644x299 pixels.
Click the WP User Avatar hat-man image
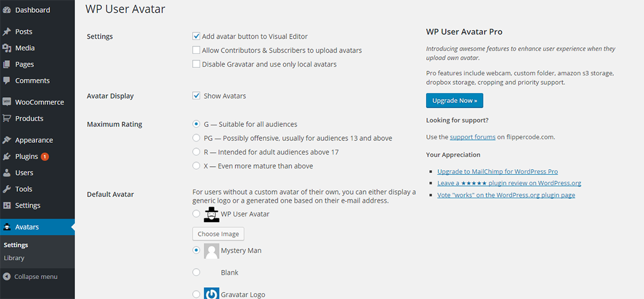point(211,214)
